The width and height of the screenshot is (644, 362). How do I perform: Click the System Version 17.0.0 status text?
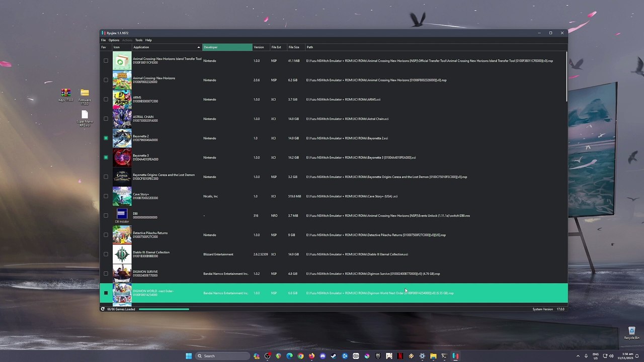[548, 309]
